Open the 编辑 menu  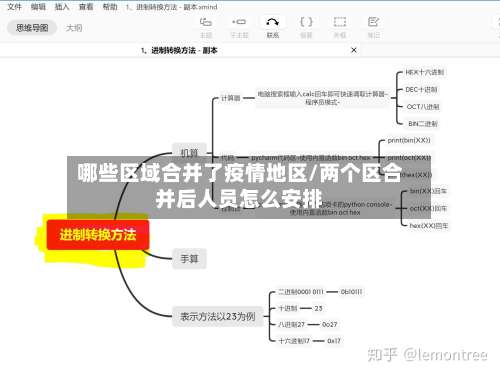point(38,7)
